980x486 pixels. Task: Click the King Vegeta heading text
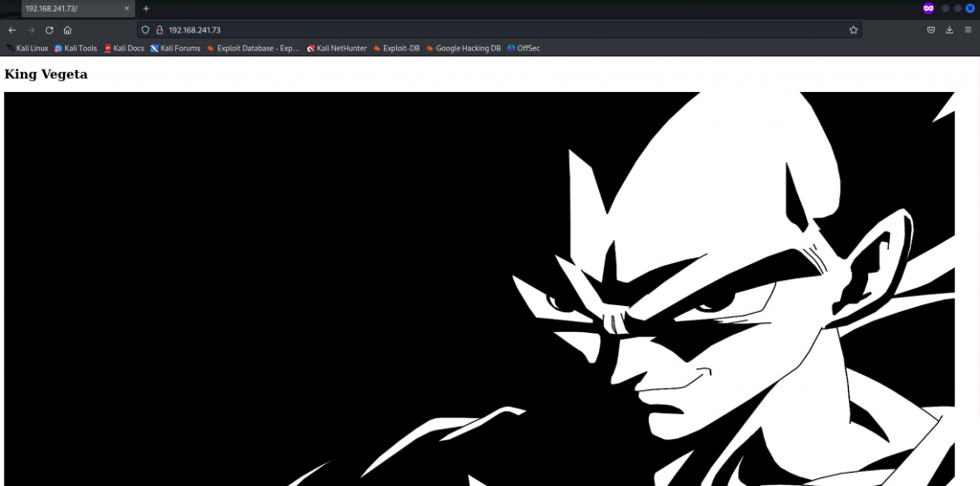(x=46, y=75)
